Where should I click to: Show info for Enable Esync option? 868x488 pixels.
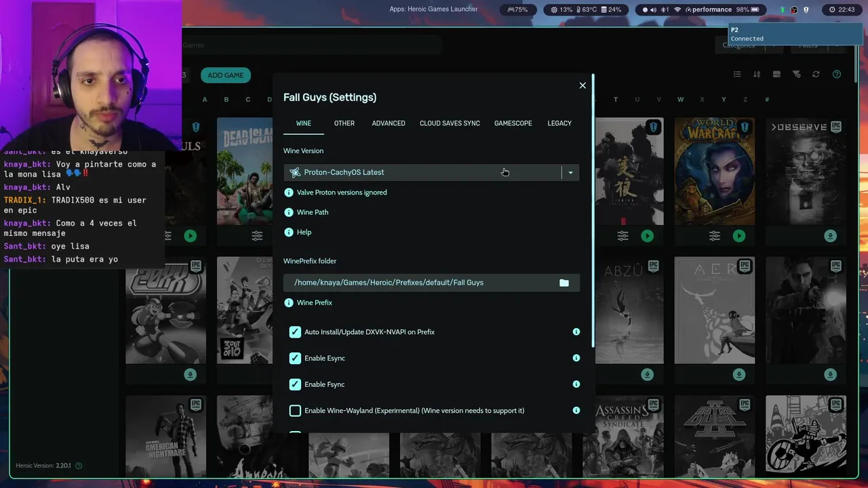576,358
